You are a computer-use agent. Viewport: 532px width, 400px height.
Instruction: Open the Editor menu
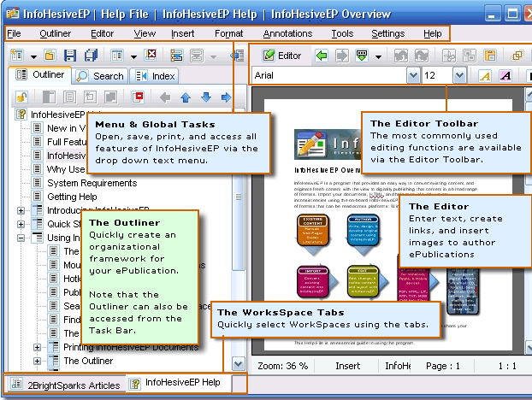(x=102, y=33)
